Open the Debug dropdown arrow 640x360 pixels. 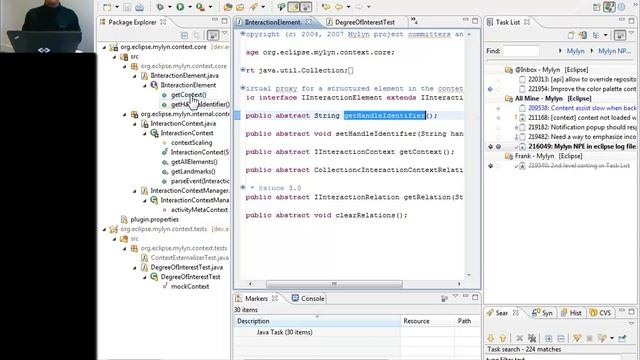coord(169,7)
